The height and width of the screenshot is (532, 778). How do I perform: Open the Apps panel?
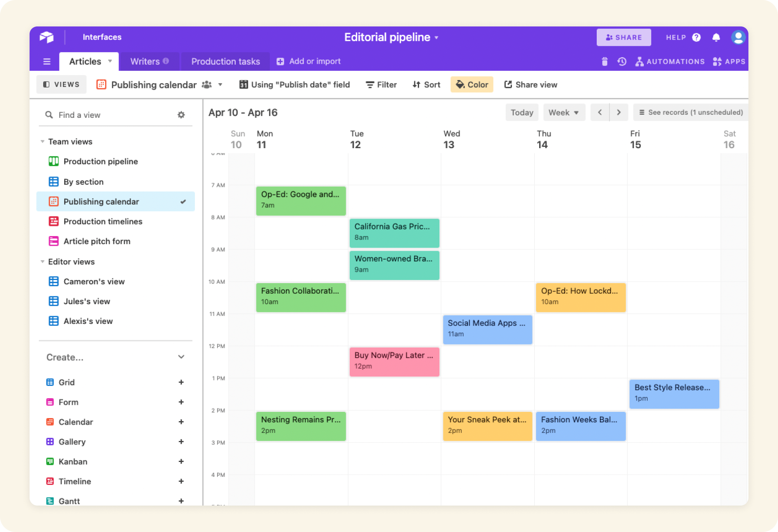[x=729, y=61]
